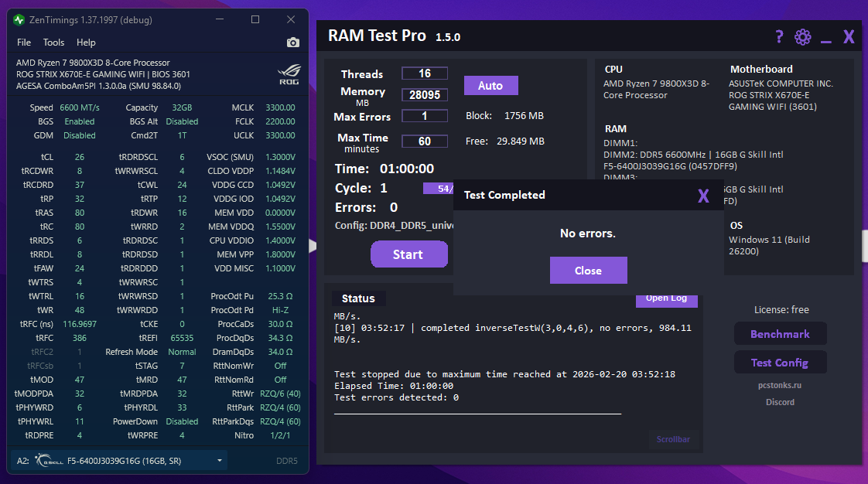868x484 pixels.
Task: Click the ROG logo in ZenTimings
Action: tap(289, 74)
